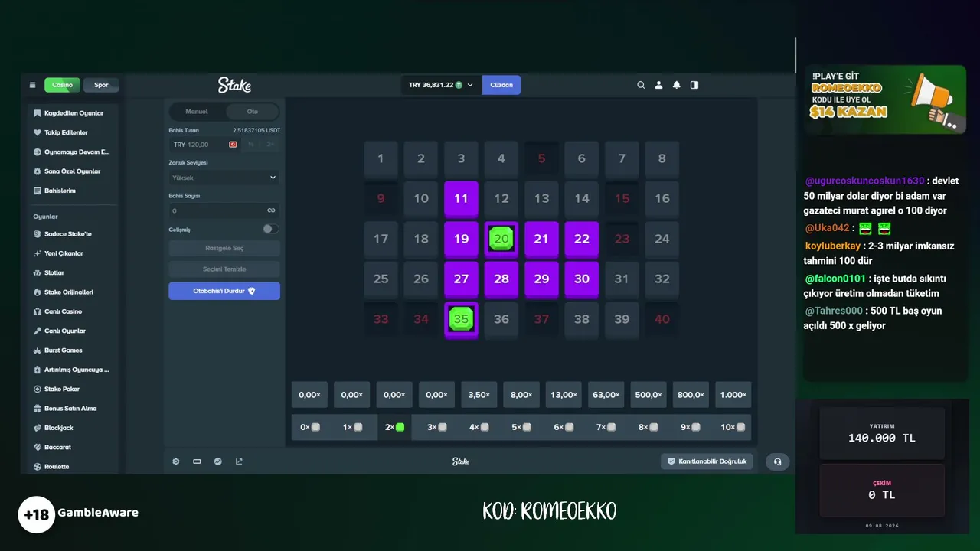Toggle keno tile number 11
The width and height of the screenshot is (980, 551).
point(461,198)
